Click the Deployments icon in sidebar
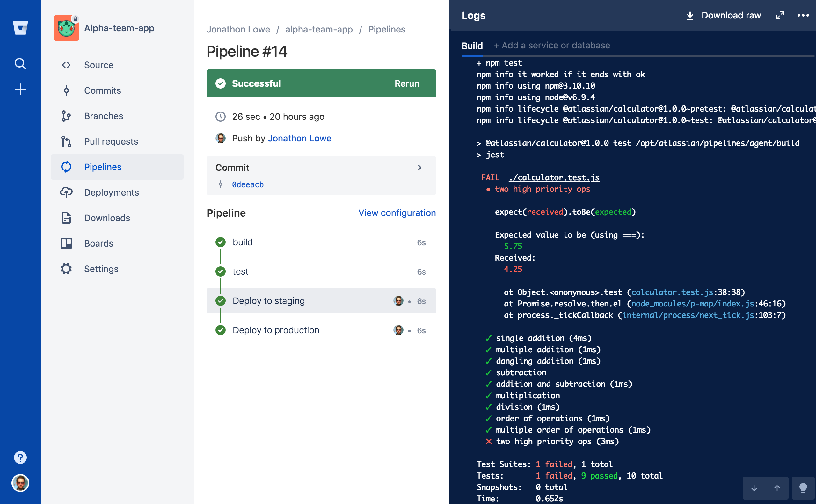Image resolution: width=816 pixels, height=504 pixels. tap(66, 192)
